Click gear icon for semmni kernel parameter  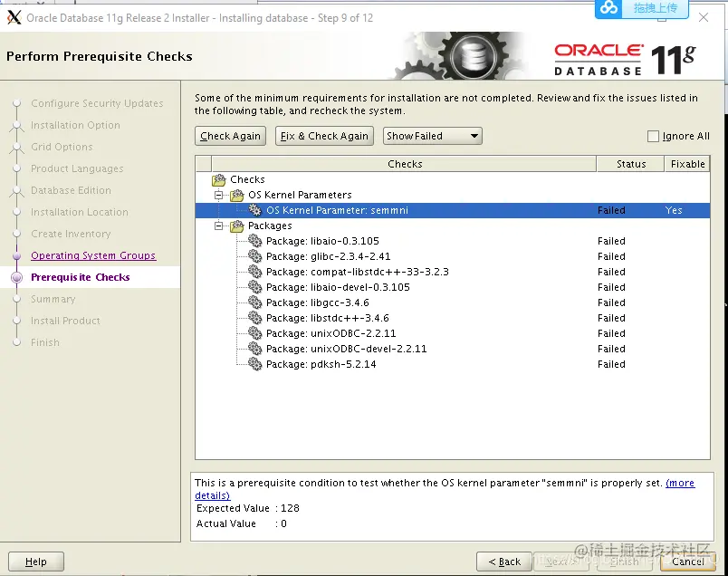[255, 210]
